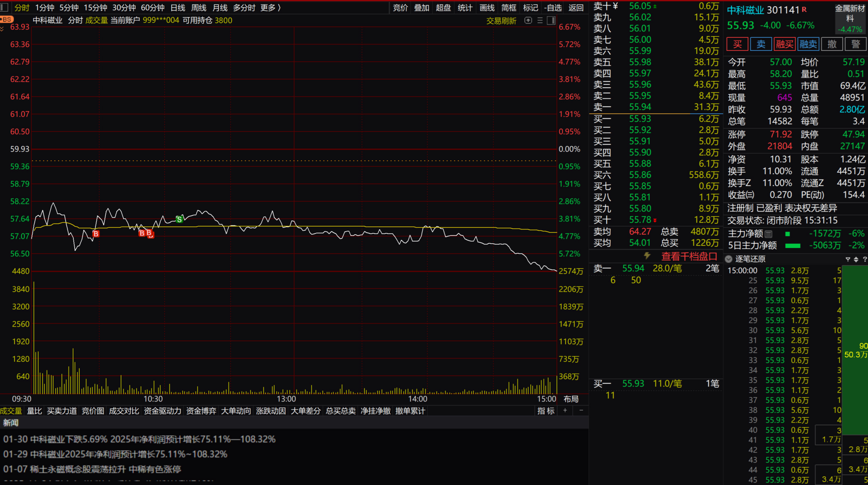Click the lightning bolt icon near 查看千档盘口
The width and height of the screenshot is (868, 485).
pos(647,256)
